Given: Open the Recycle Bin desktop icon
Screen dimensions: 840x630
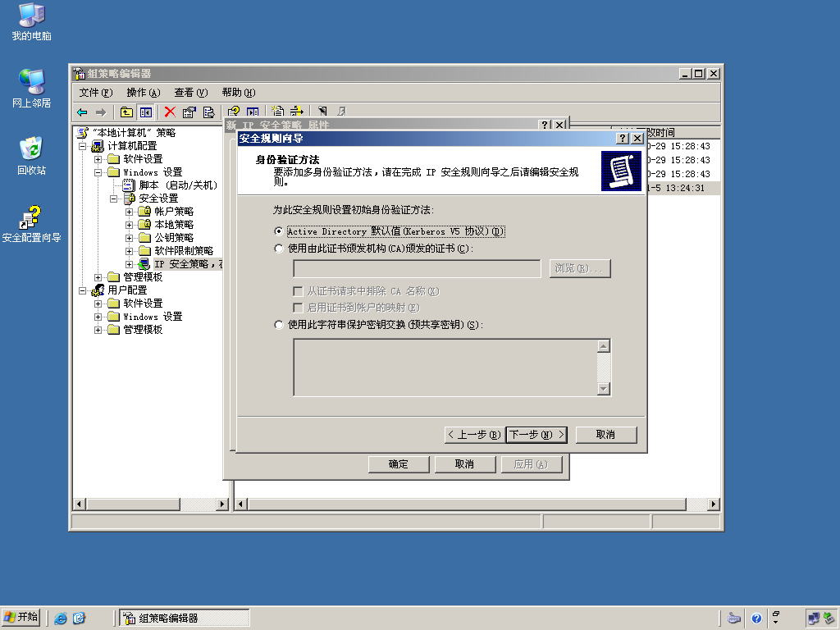Looking at the screenshot, I should coord(32,156).
